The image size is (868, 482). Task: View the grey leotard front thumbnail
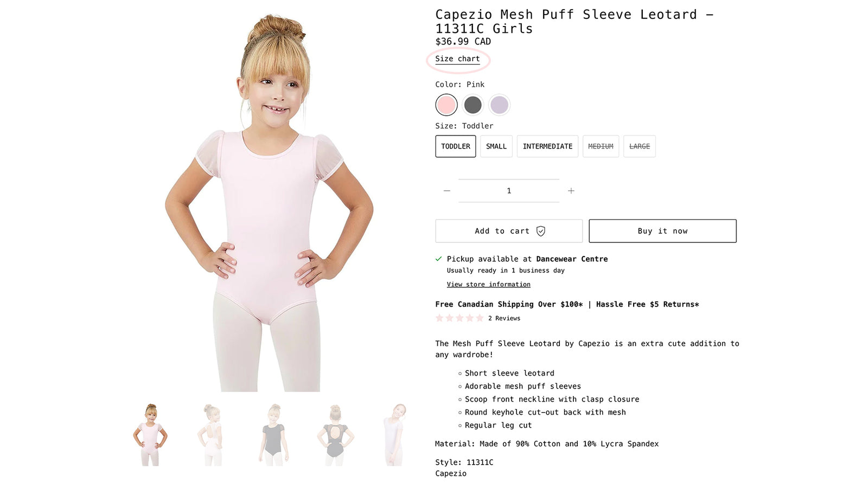[x=274, y=434]
